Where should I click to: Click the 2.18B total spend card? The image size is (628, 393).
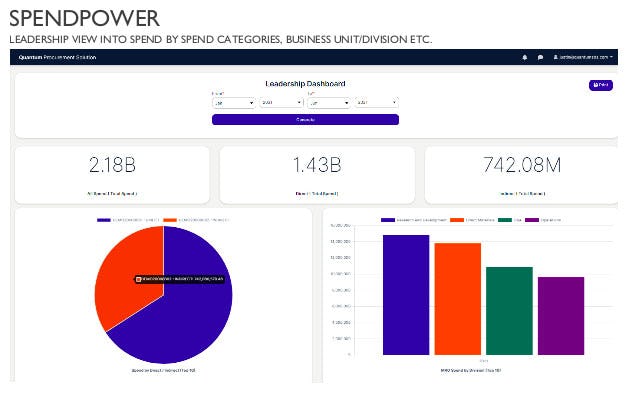click(x=112, y=175)
